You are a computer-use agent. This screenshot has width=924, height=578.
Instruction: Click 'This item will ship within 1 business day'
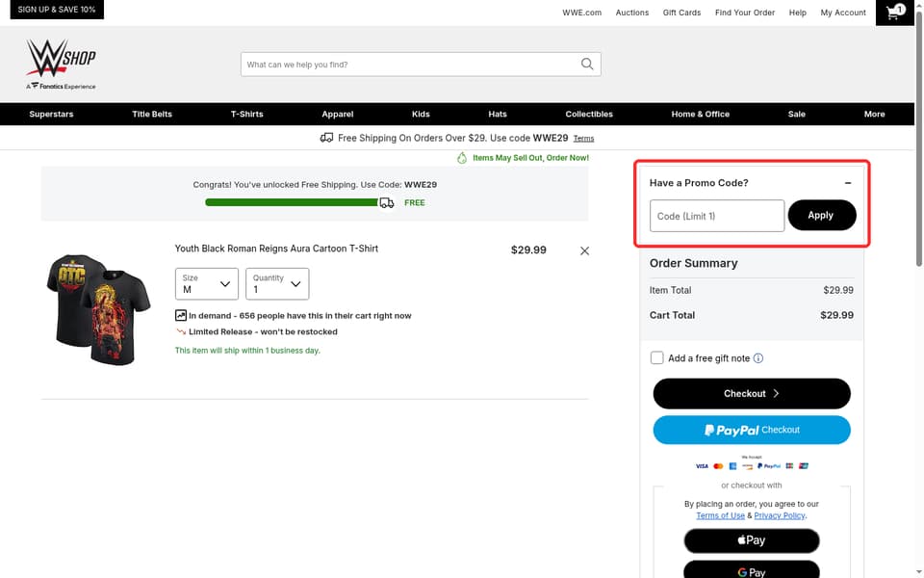pyautogui.click(x=247, y=351)
